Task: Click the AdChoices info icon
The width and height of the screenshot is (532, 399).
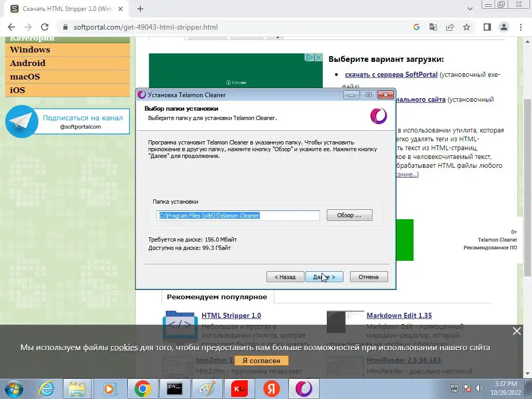Action: click(x=310, y=57)
